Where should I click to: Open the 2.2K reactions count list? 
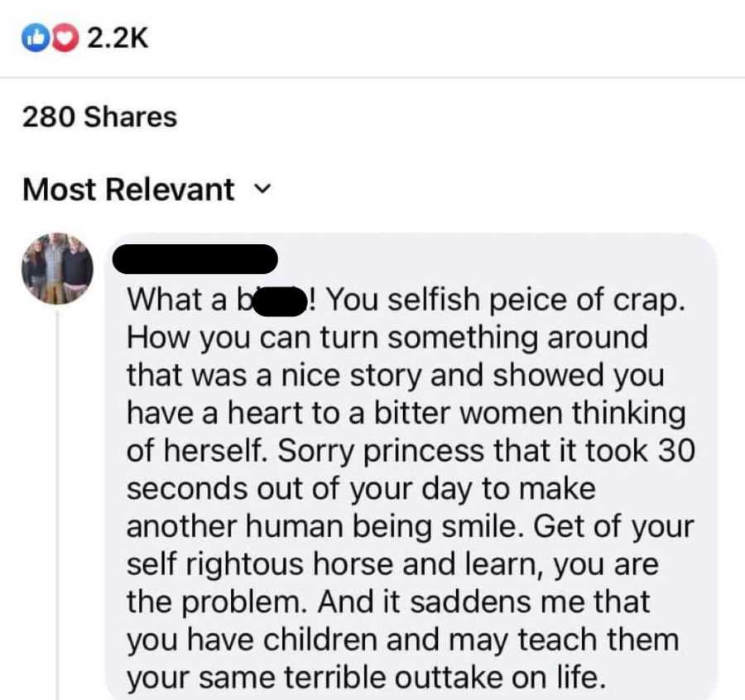[118, 38]
